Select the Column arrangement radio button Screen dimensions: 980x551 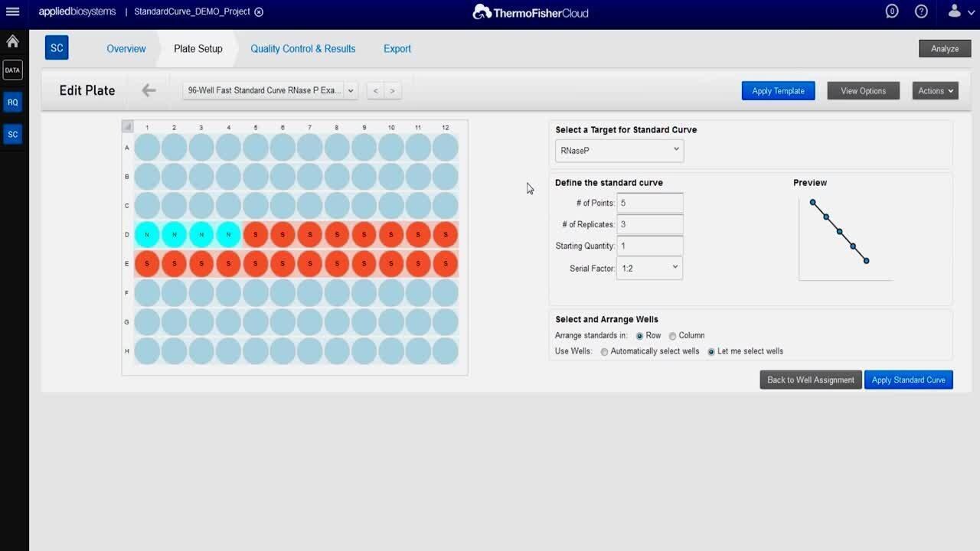672,336
